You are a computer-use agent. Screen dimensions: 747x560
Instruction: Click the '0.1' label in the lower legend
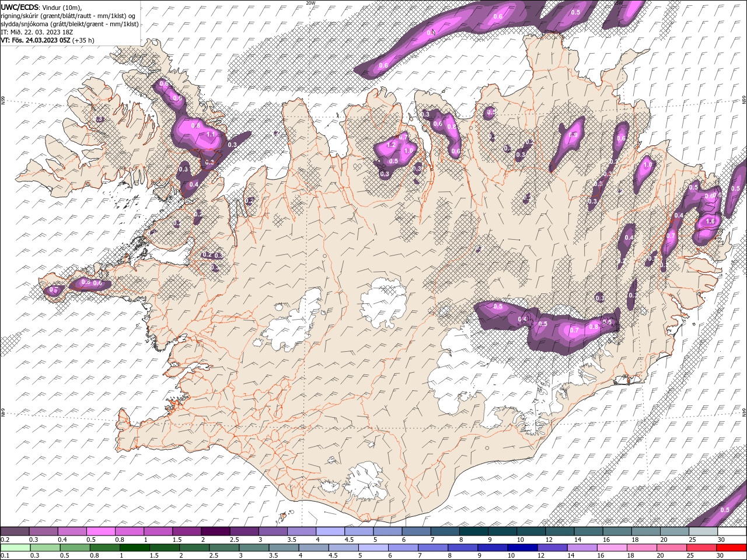(4, 556)
